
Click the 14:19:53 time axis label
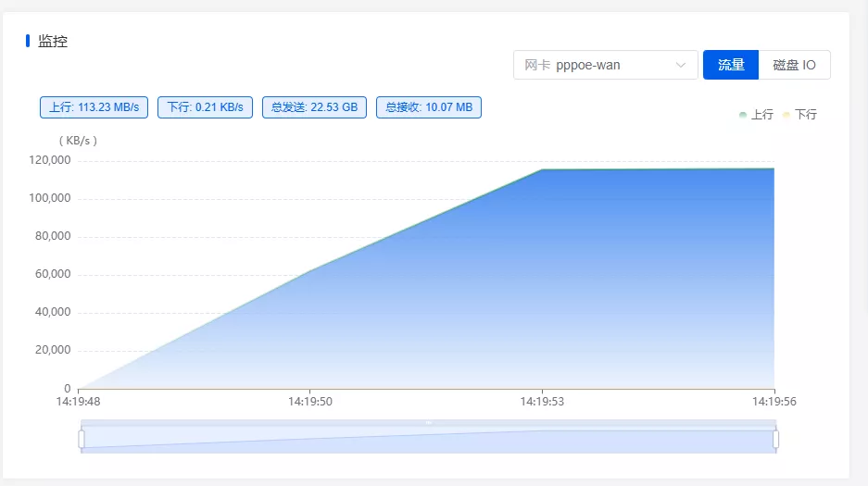[x=542, y=403]
